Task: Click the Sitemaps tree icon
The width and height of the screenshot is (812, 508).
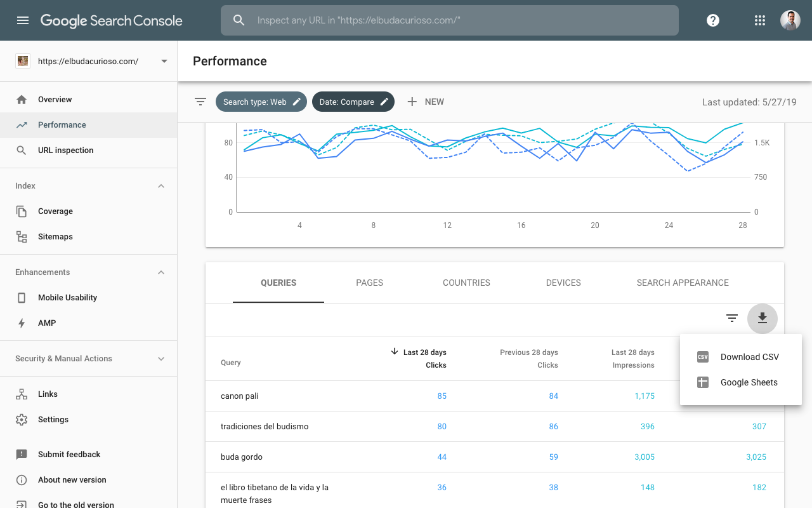Action: pyautogui.click(x=22, y=237)
